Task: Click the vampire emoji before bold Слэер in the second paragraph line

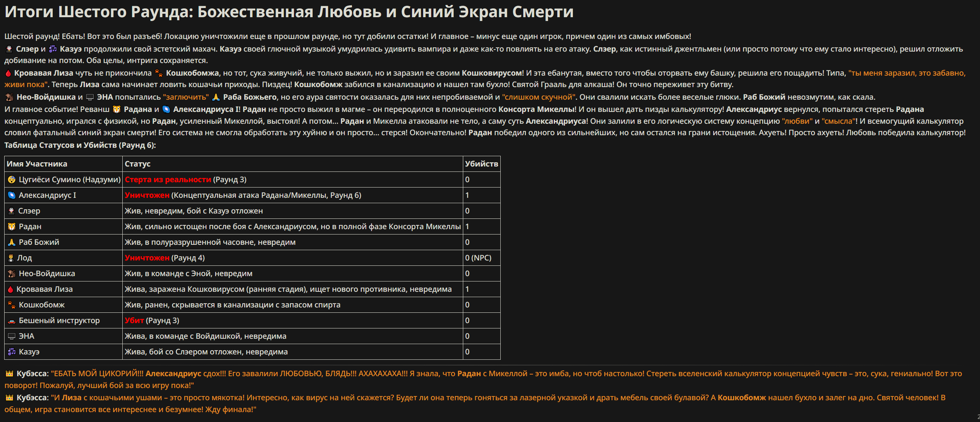Action: pos(9,49)
